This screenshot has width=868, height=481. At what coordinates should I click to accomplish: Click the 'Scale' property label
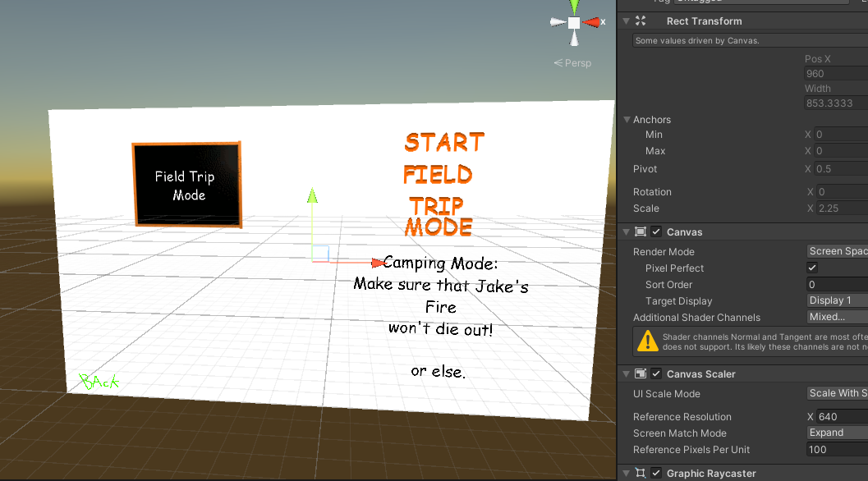[646, 208]
